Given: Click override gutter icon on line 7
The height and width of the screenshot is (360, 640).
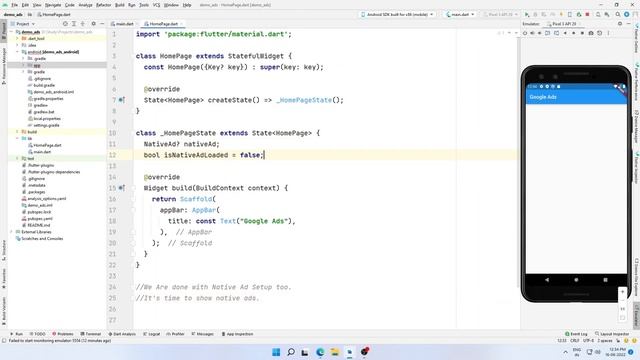Looking at the screenshot, I should 121,100.
